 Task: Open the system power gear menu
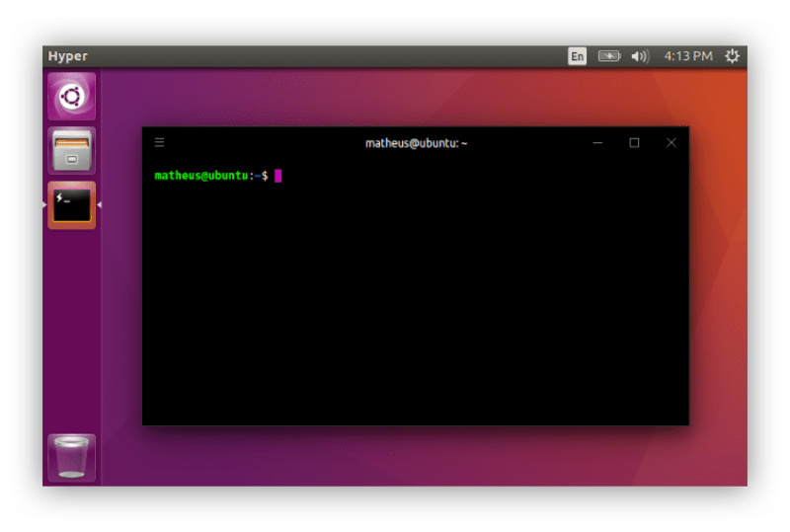pos(732,56)
